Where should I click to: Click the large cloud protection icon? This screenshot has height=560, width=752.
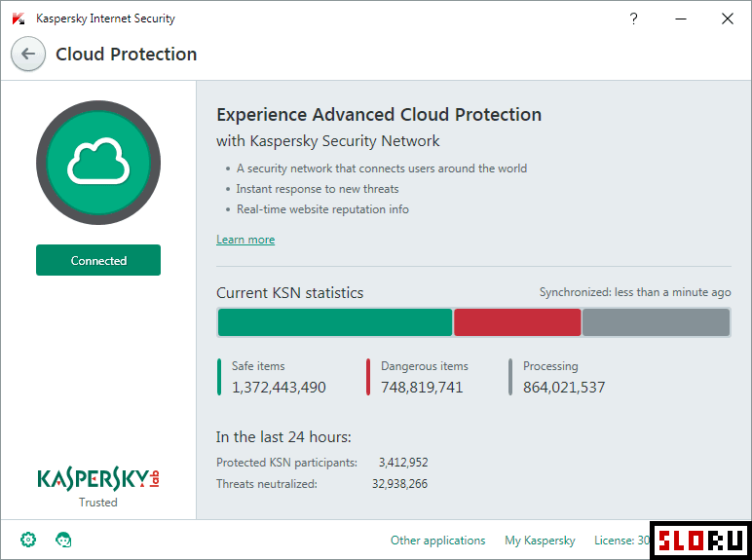[x=98, y=164]
